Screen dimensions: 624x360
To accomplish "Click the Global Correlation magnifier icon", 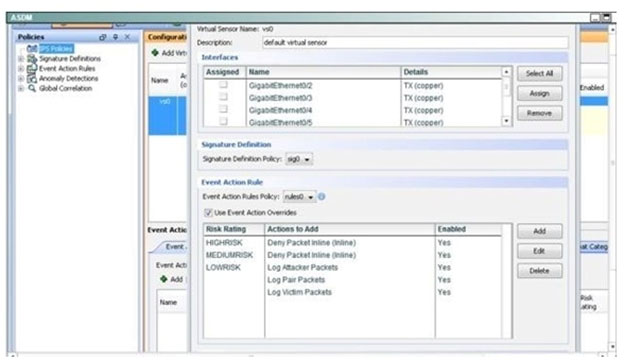I will [x=32, y=88].
